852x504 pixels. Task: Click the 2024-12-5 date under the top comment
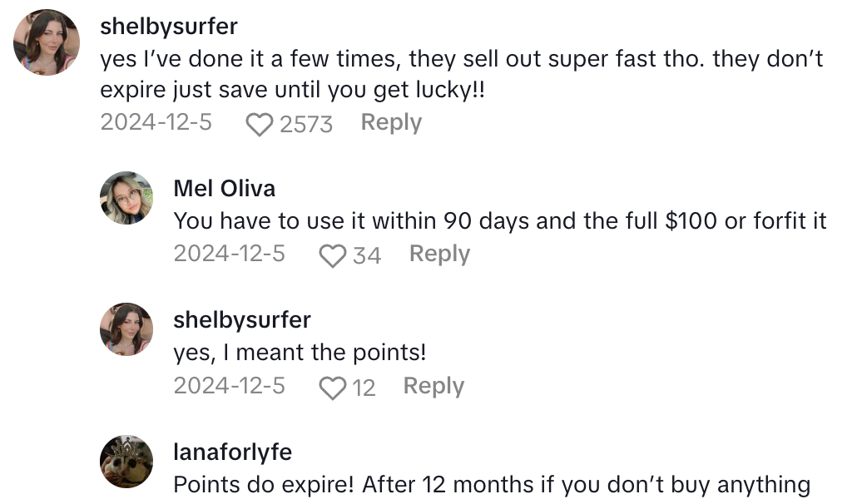tap(156, 122)
